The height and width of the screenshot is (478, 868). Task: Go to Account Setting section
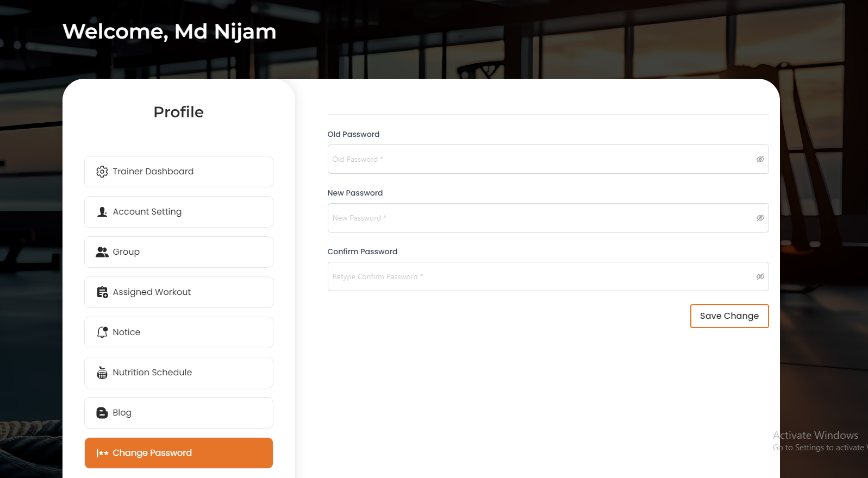pyautogui.click(x=178, y=212)
